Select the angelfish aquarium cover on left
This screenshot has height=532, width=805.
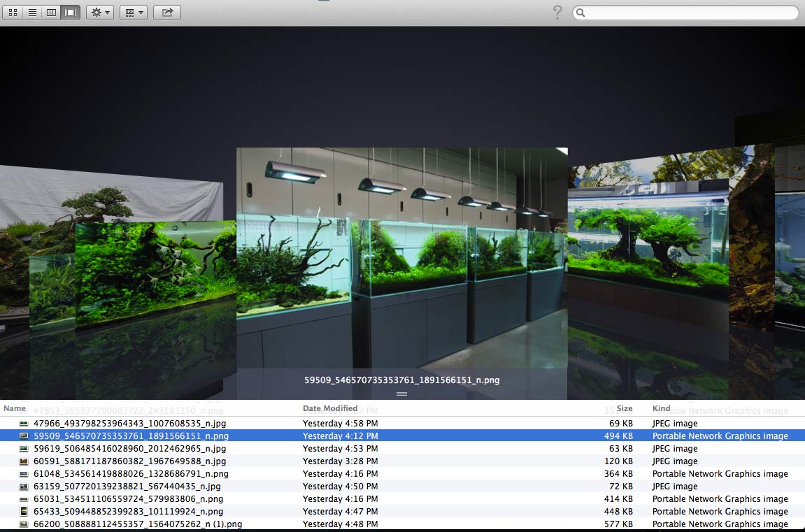155,272
